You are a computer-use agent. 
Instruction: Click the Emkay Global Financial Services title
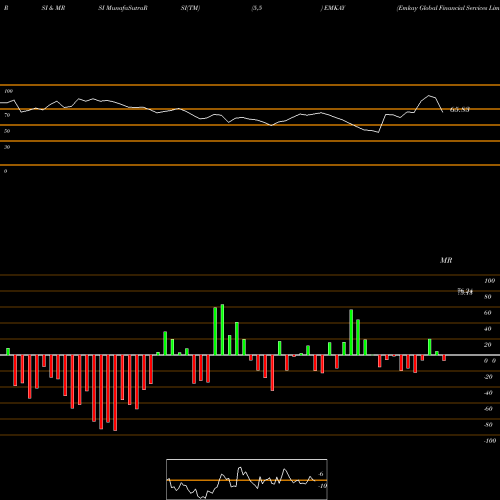[448, 8]
